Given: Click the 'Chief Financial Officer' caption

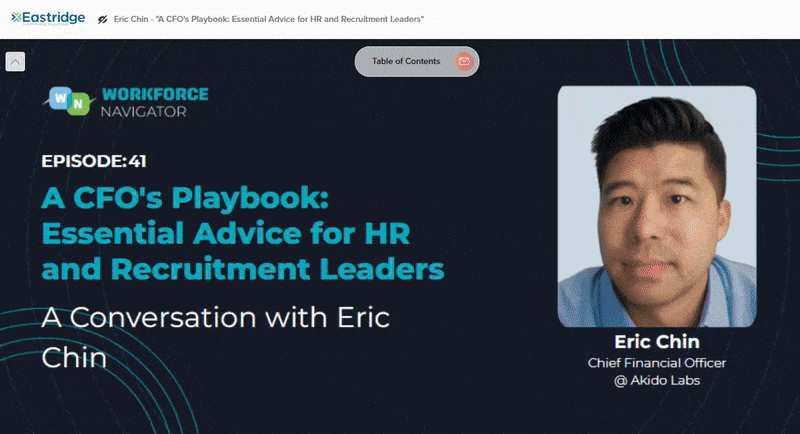Looking at the screenshot, I should (656, 363).
